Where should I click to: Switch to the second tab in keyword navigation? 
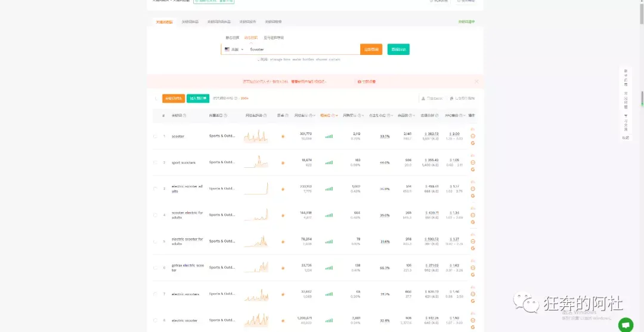(190, 22)
